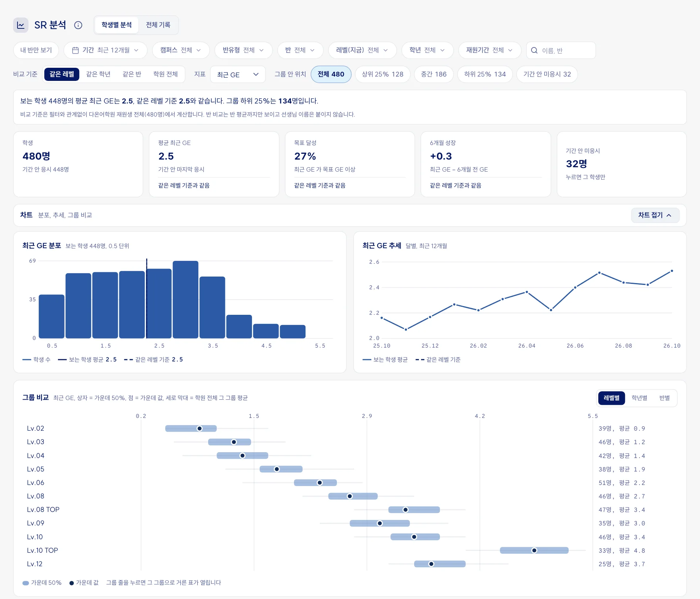The height and width of the screenshot is (599, 700).
Task: Select the 전체 480 group chip
Action: (331, 74)
